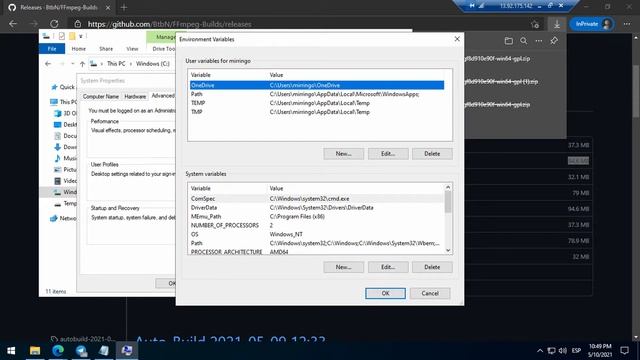
Task: Select Network in Explorer navigation pane
Action: pyautogui.click(x=63, y=218)
